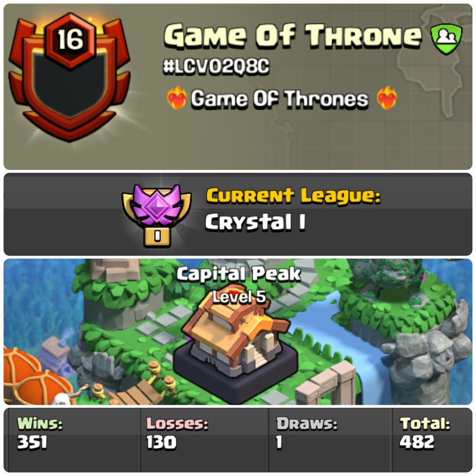Click the Level 5 capital label
The height and width of the screenshot is (476, 476).
(239, 297)
